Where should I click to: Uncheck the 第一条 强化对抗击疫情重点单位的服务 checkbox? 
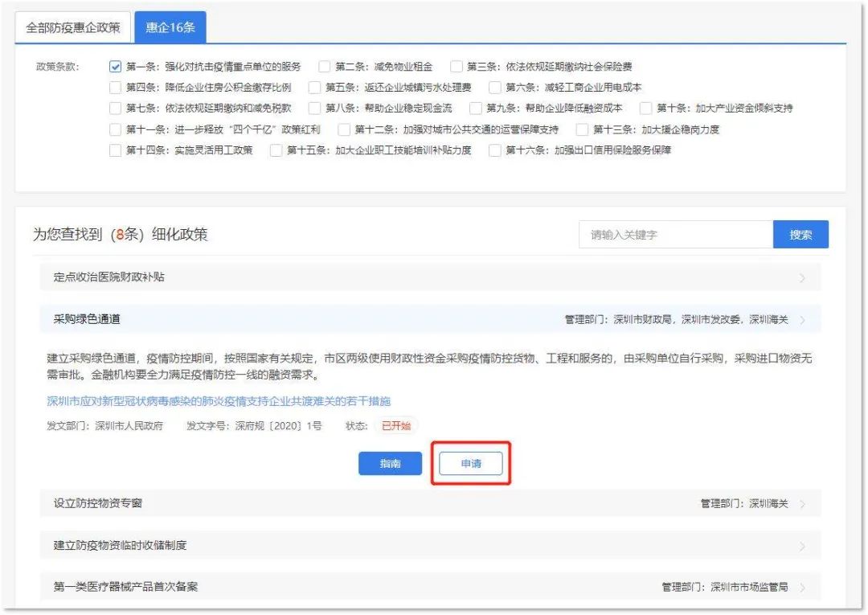pyautogui.click(x=115, y=67)
